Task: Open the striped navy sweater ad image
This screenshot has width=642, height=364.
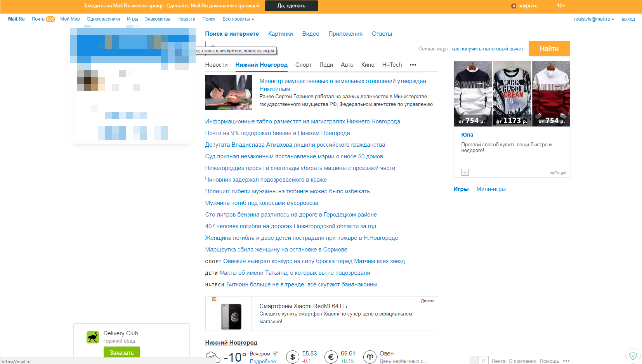Action: coord(472,94)
